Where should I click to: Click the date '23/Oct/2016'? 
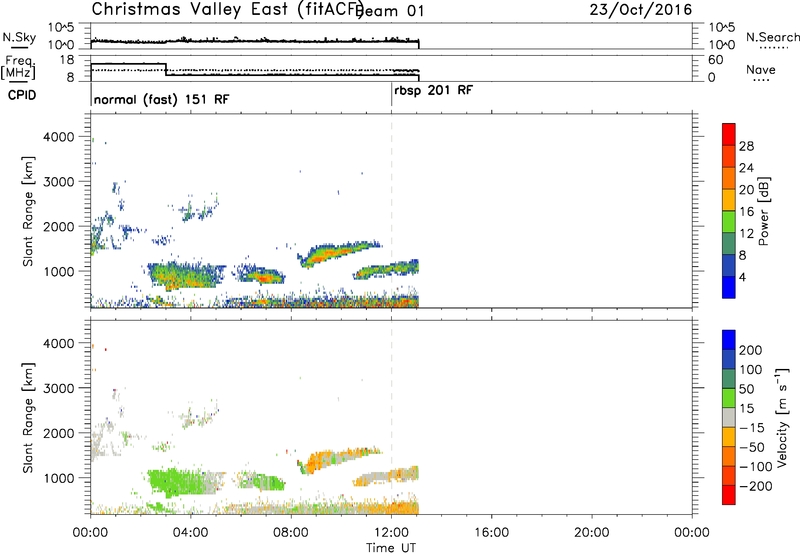pos(641,10)
